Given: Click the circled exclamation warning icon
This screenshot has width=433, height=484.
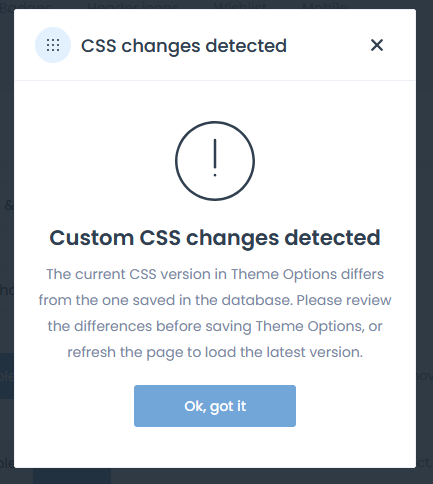Looking at the screenshot, I should click(x=215, y=161).
